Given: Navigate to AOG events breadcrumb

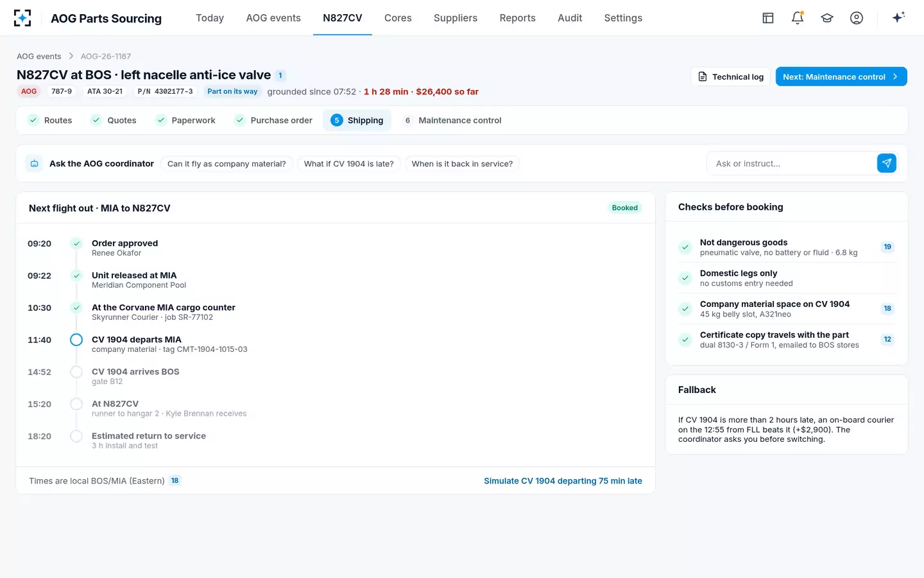Looking at the screenshot, I should tap(39, 57).
